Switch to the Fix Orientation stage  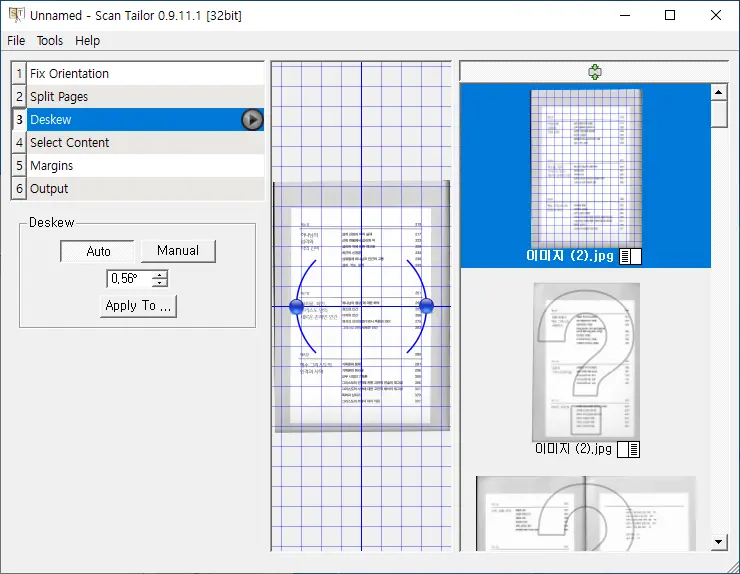click(70, 74)
